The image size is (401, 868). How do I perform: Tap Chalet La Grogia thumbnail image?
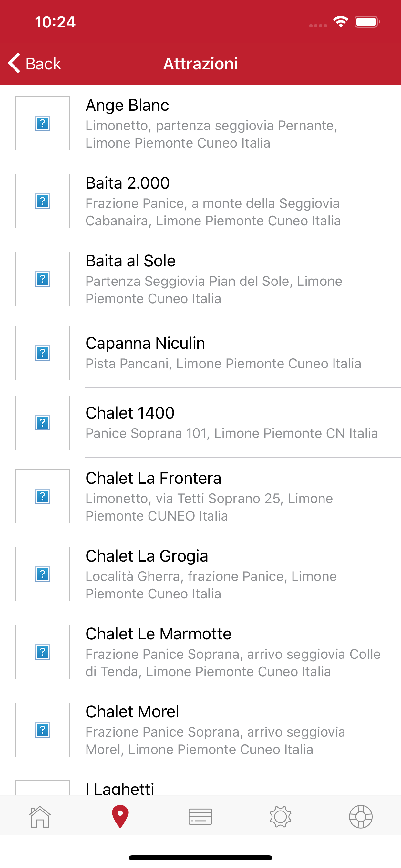pos(43,574)
